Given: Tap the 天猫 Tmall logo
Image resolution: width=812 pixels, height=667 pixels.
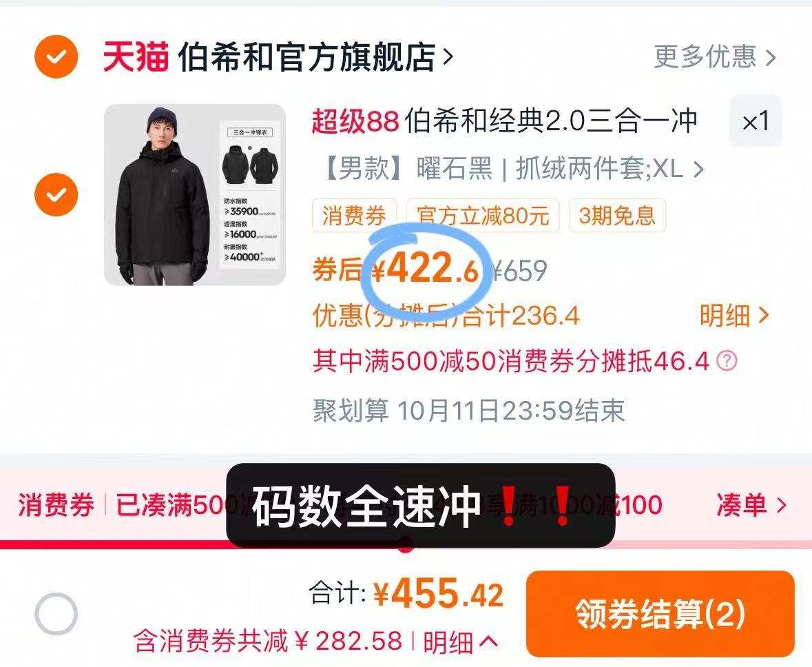Looking at the screenshot, I should [x=136, y=57].
